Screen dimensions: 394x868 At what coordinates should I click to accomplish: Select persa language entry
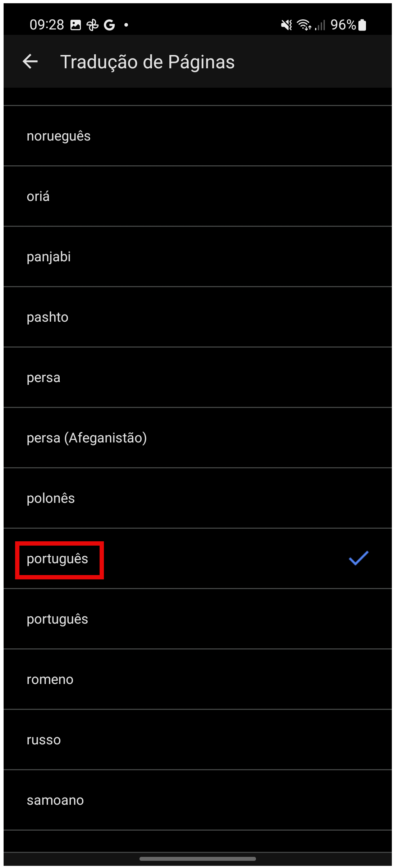(x=43, y=378)
